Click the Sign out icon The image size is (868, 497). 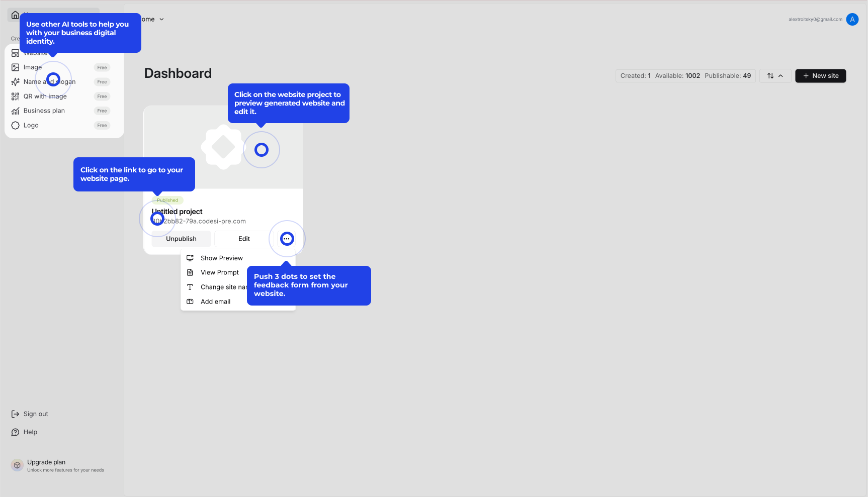tap(16, 414)
